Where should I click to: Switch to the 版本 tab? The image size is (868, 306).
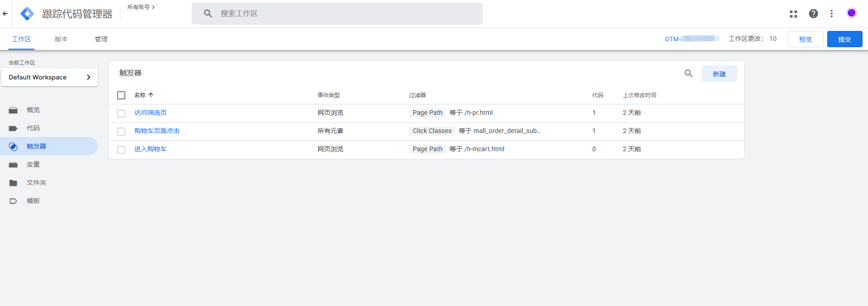pyautogui.click(x=61, y=39)
